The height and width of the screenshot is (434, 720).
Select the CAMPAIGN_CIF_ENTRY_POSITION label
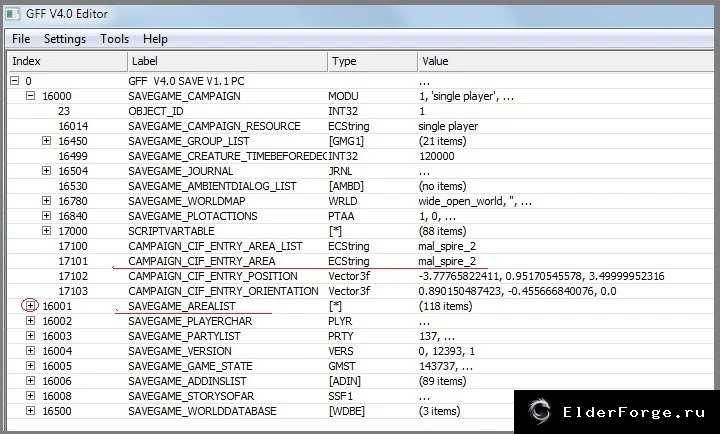(x=213, y=276)
